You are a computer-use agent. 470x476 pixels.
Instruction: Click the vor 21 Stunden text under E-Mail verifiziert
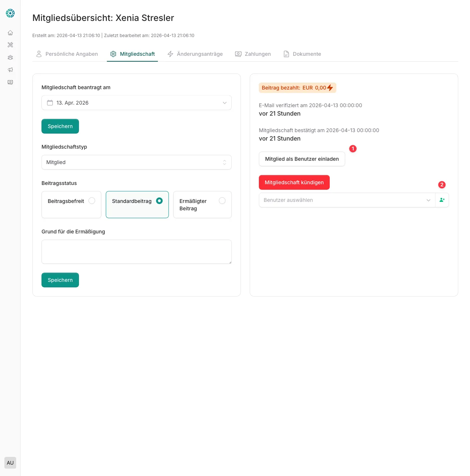pos(280,114)
